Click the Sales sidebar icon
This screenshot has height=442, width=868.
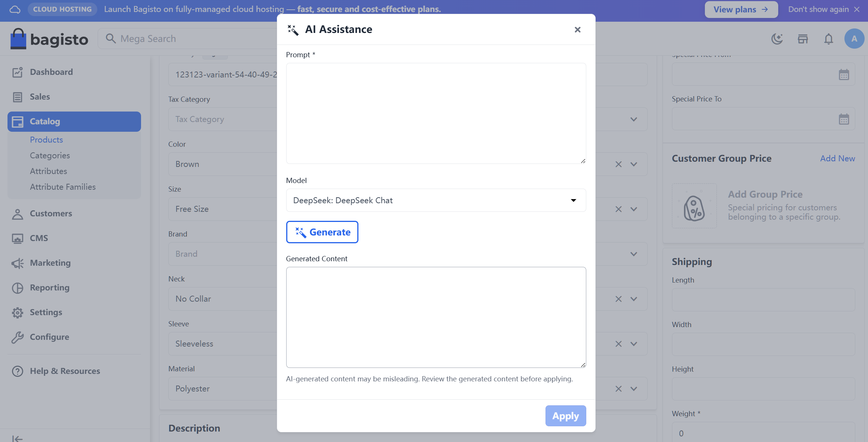pyautogui.click(x=18, y=97)
